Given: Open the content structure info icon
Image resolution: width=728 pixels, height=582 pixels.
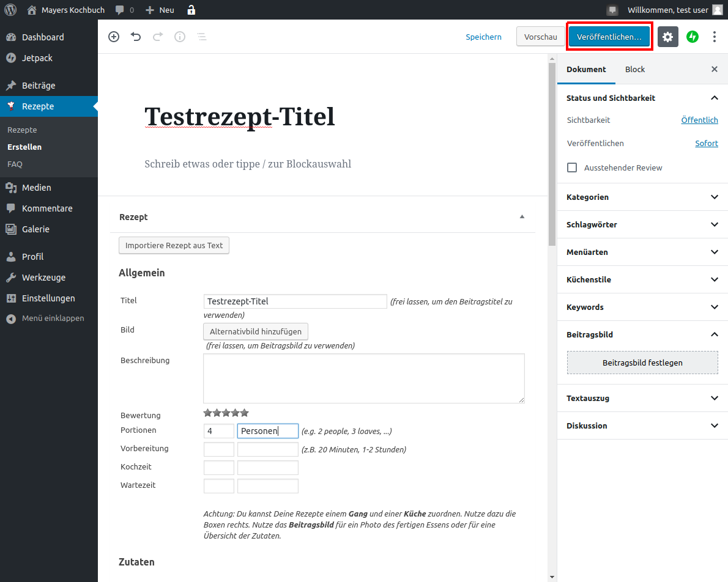Looking at the screenshot, I should (180, 37).
